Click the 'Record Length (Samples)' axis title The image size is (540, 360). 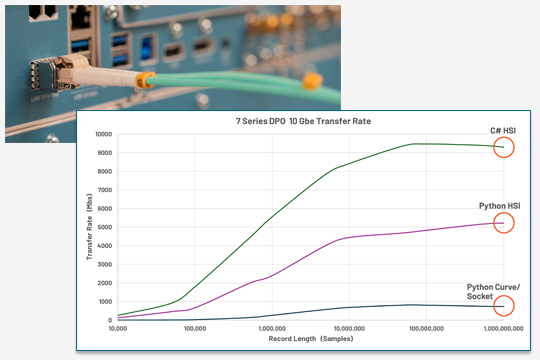(x=311, y=339)
